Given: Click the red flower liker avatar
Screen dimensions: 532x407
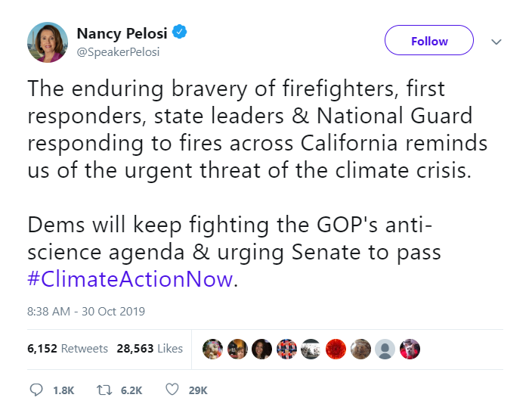Looking at the screenshot, I should click(336, 349).
